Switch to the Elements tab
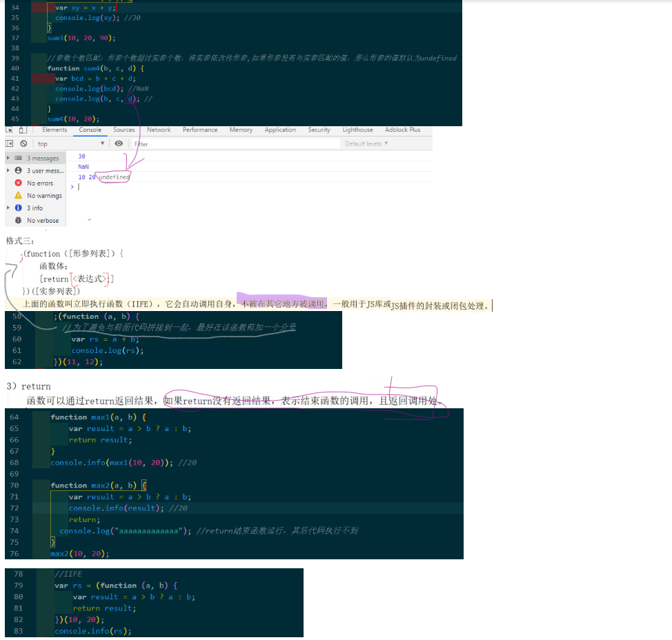Image resolution: width=672 pixels, height=640 pixels. click(x=55, y=130)
